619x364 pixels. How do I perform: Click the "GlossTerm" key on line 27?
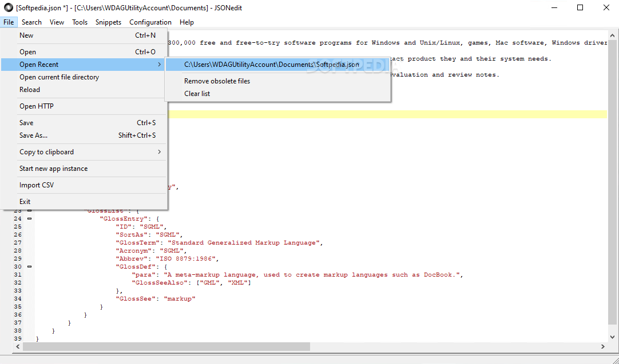137,242
